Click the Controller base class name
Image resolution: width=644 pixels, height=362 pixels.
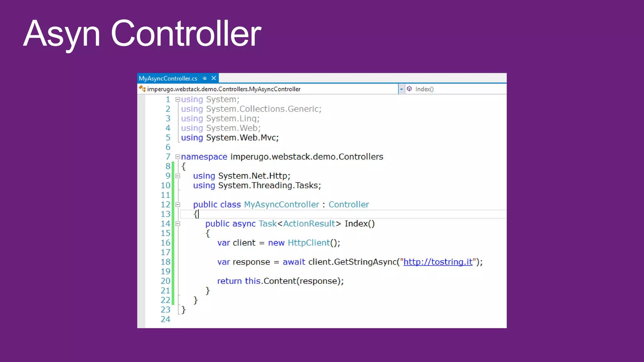[348, 205]
